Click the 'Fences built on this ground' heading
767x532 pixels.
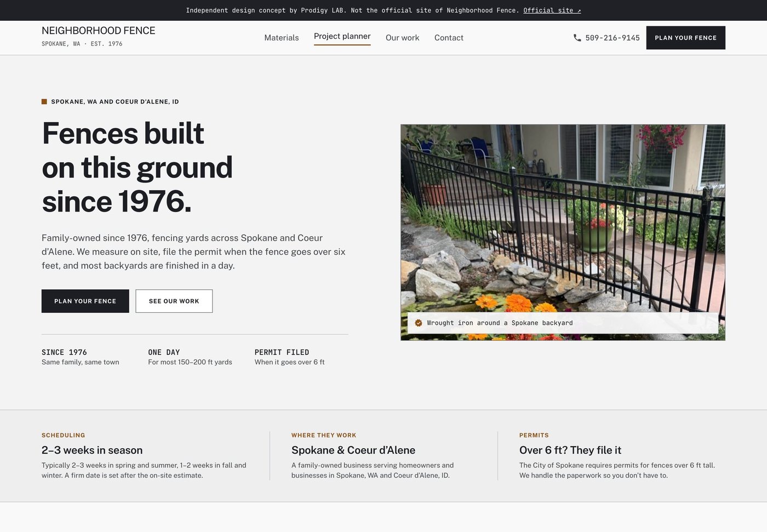[x=137, y=168]
